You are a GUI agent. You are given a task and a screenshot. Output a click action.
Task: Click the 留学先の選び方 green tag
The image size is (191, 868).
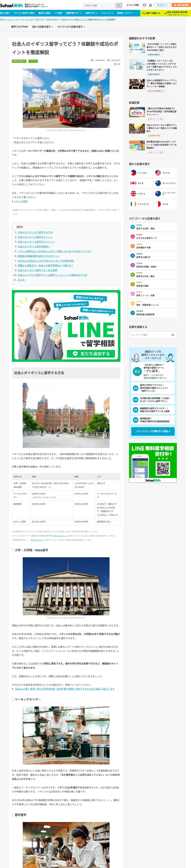19,61
